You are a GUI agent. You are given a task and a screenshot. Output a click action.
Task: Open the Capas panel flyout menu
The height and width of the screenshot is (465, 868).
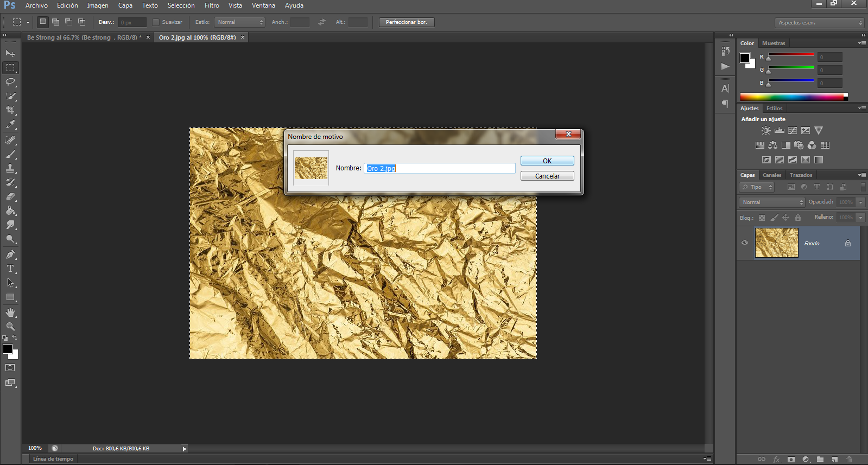861,175
